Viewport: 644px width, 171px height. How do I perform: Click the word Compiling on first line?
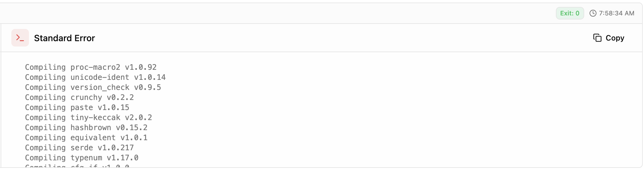[45, 67]
